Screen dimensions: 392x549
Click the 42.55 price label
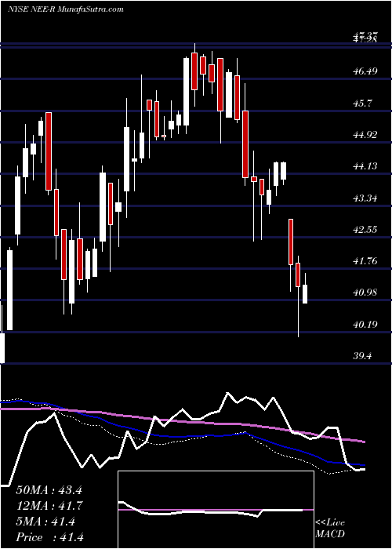pos(365,230)
